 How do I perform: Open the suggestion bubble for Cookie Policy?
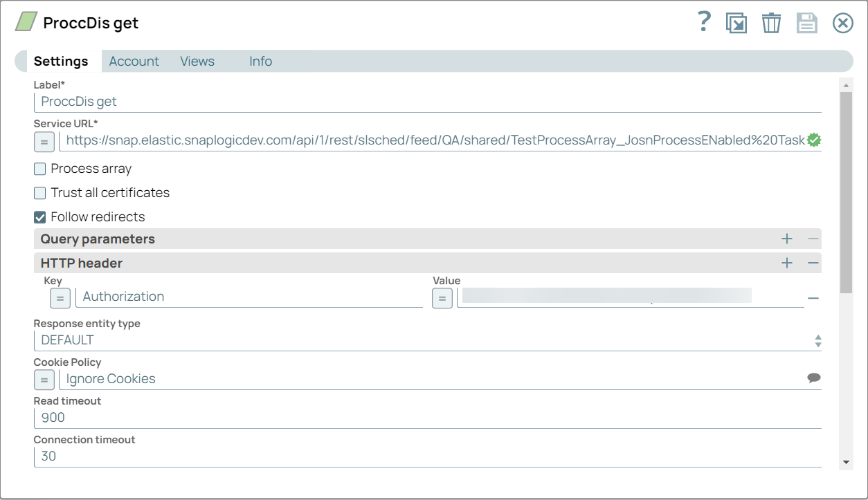tap(814, 378)
